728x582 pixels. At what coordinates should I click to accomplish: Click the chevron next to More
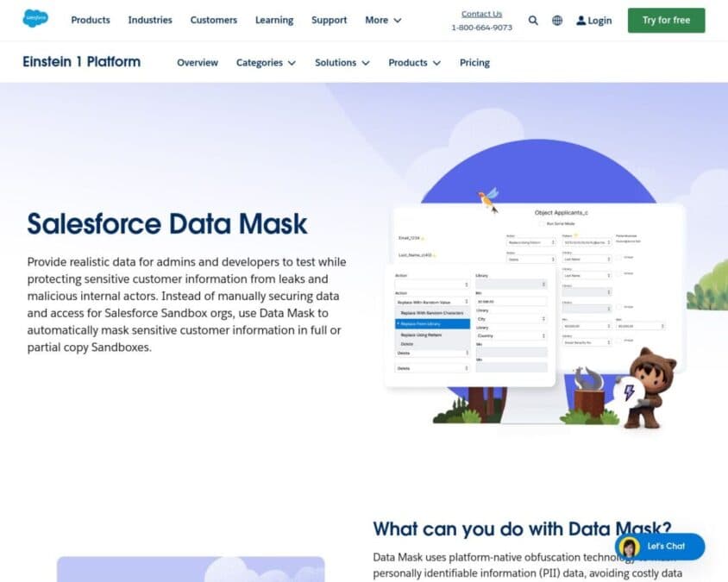coord(398,21)
